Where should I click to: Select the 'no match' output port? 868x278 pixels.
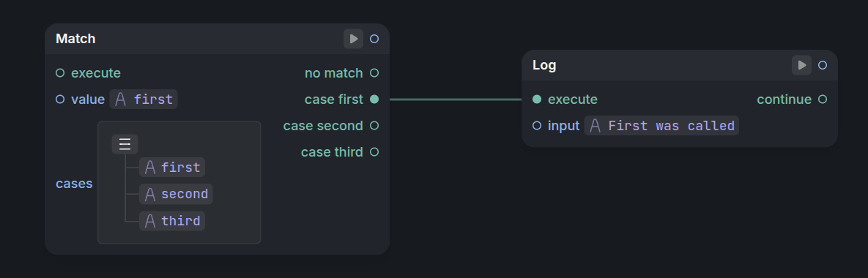click(374, 73)
